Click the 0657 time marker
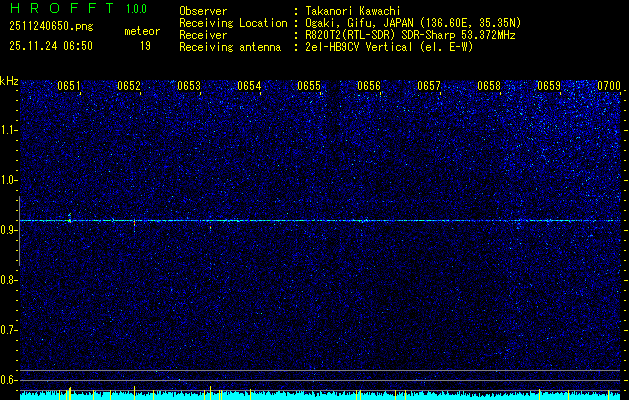 coord(429,86)
